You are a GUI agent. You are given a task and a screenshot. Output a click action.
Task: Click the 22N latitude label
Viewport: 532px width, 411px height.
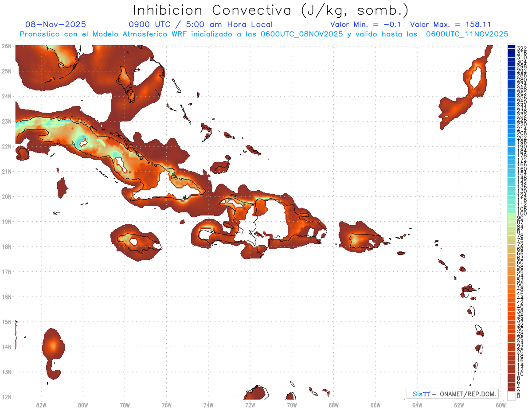(x=6, y=146)
